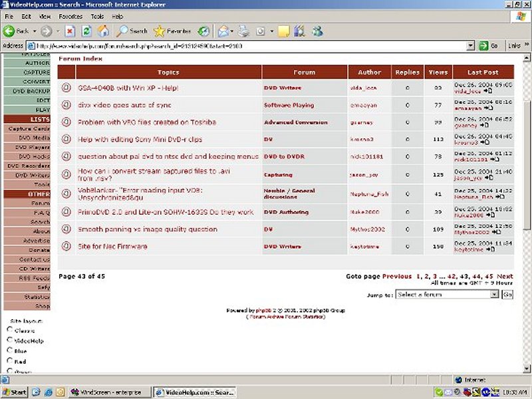The width and height of the screenshot is (532, 399).
Task: Stop page loading with red X icon
Action: (70, 31)
